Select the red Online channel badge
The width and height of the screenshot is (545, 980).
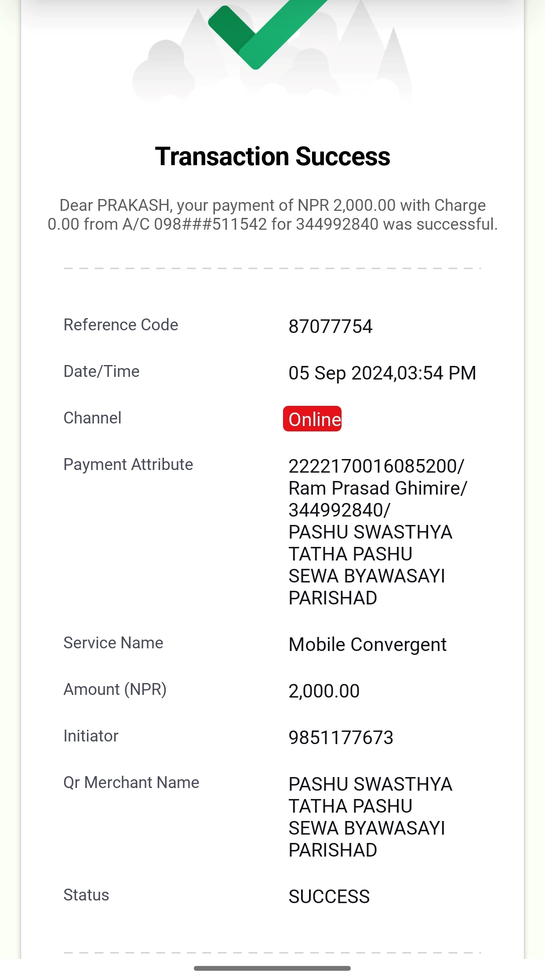coord(312,419)
